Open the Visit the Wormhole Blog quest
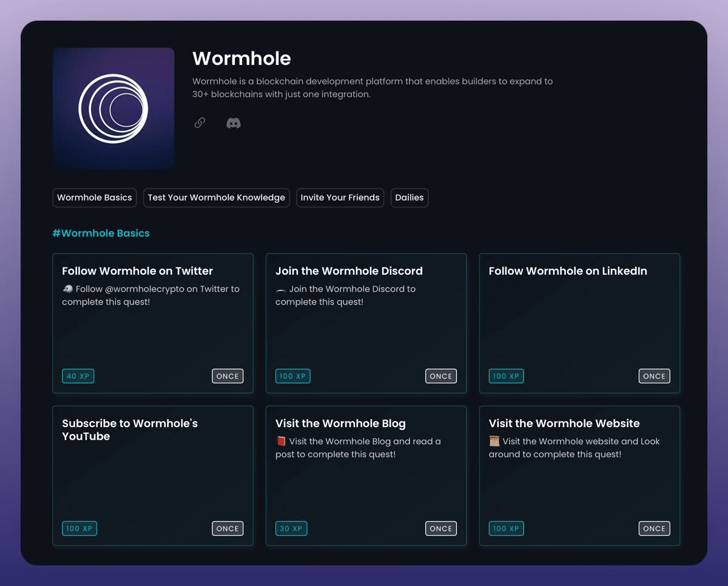 (366, 476)
